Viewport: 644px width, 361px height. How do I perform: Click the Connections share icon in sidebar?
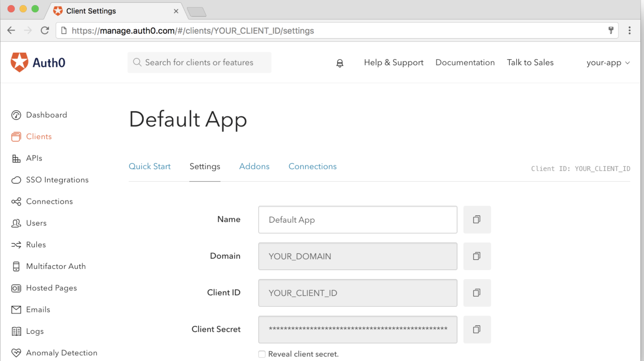[16, 202]
